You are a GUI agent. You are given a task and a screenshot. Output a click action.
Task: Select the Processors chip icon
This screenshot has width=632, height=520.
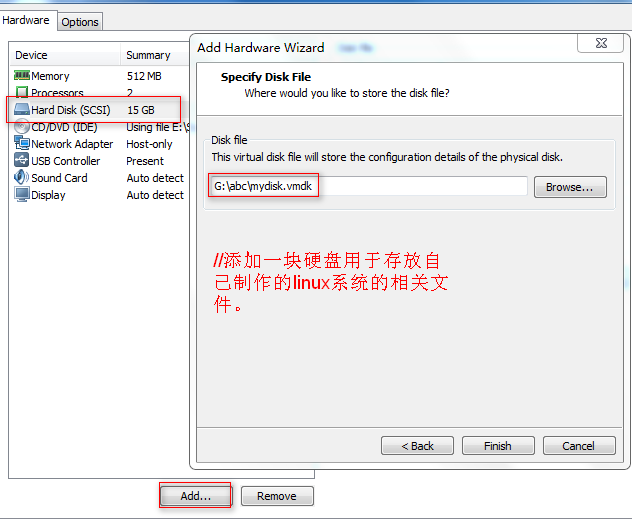pyautogui.click(x=22, y=92)
